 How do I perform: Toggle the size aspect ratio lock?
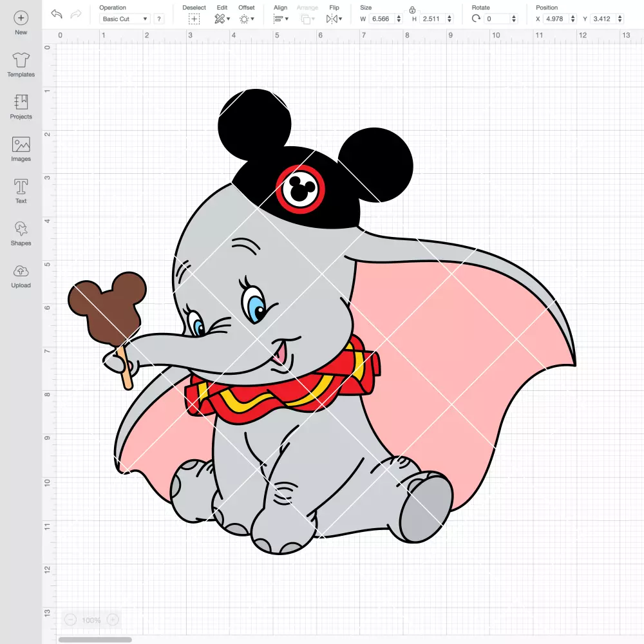412,10
